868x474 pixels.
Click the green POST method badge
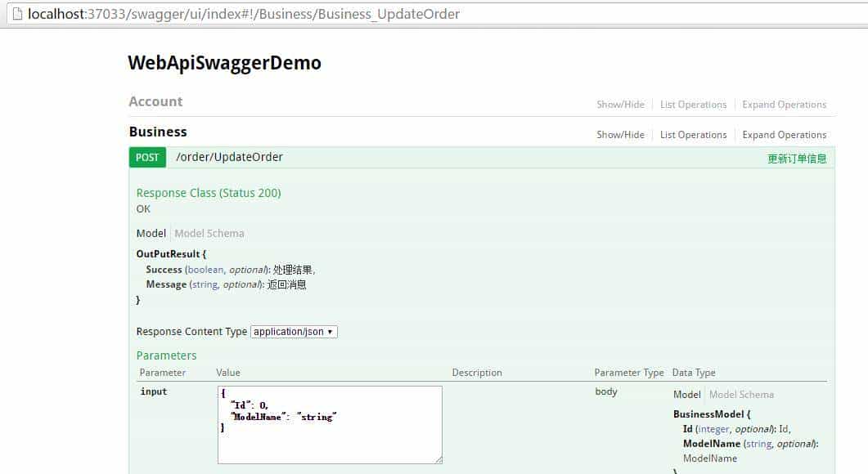[146, 157]
